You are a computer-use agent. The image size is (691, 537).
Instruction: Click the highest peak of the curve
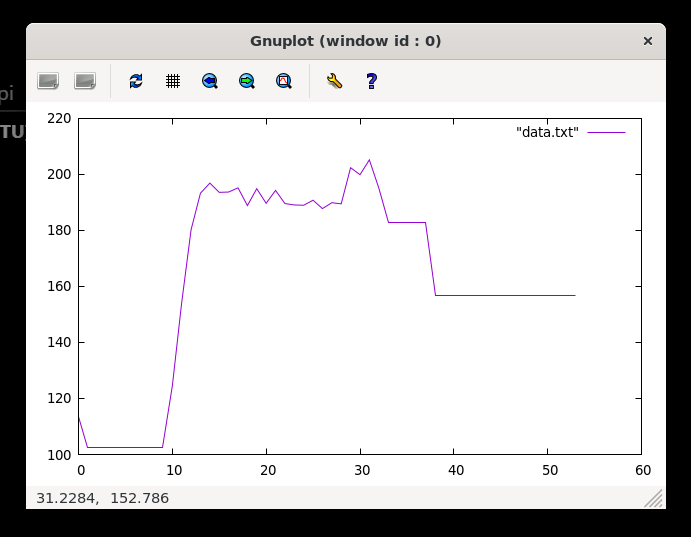(369, 160)
